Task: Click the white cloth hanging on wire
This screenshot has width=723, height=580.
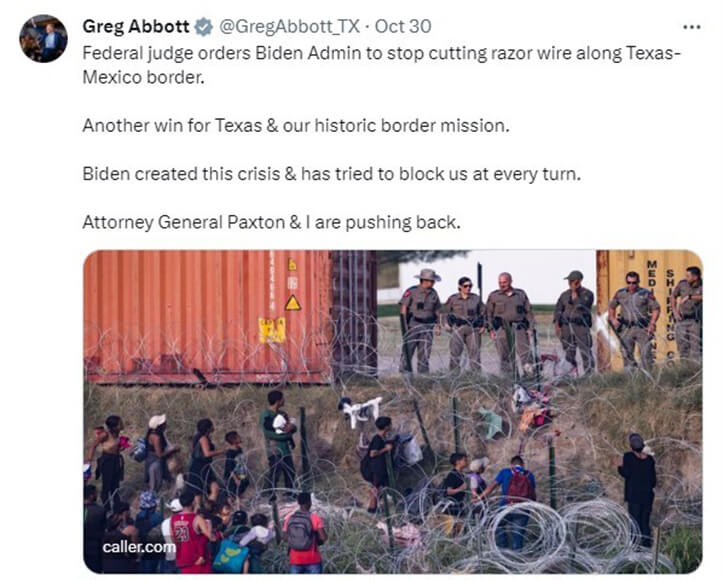Action: 360,411
